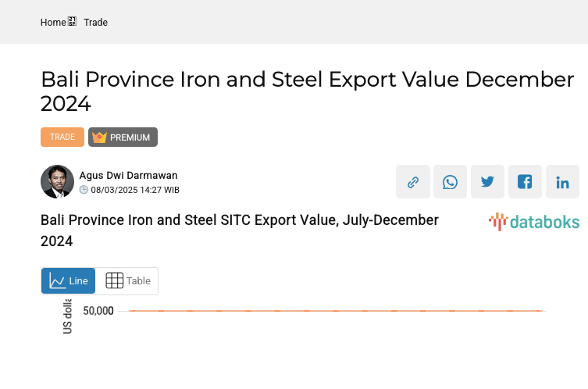Copy the article link via chain icon
This screenshot has height=389, width=588.
(x=412, y=182)
